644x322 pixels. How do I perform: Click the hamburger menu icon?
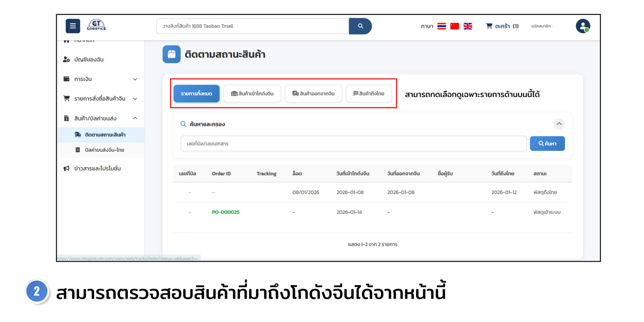[x=73, y=26]
